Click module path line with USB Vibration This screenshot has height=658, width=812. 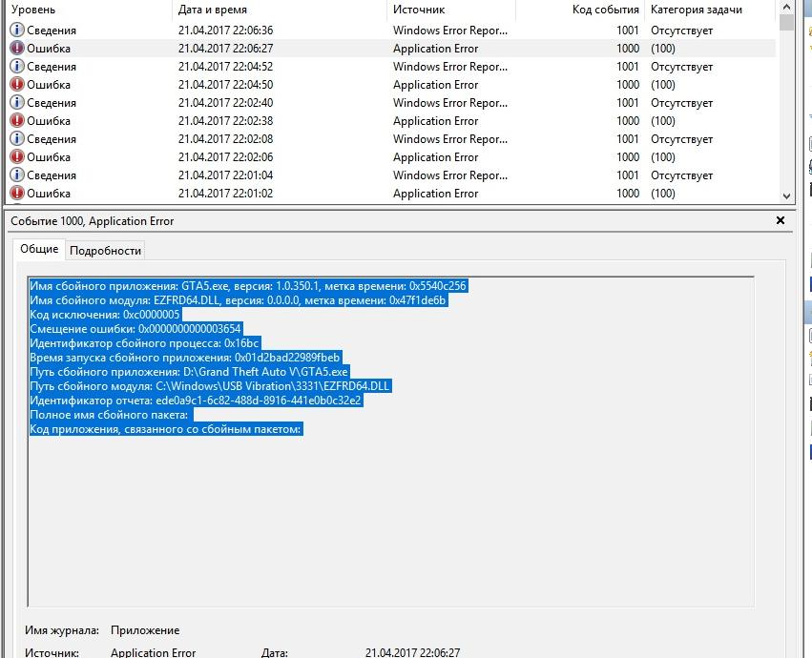pos(210,385)
